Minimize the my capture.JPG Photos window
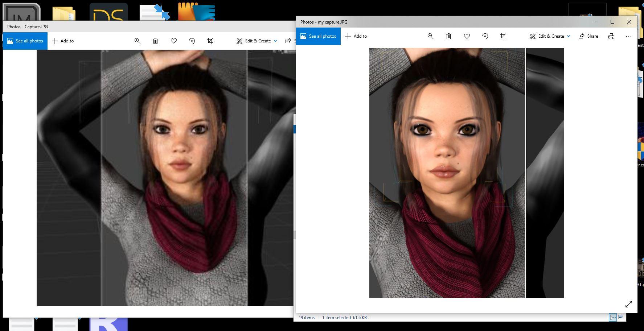 [x=596, y=22]
